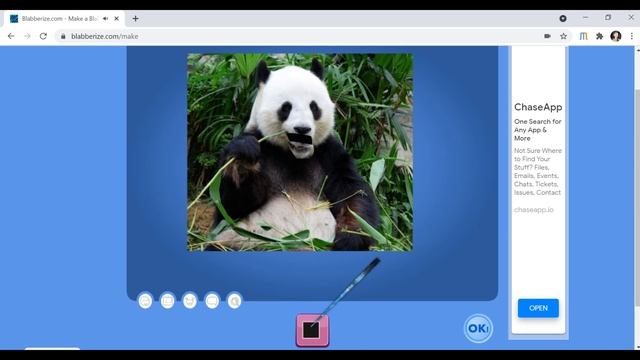The height and width of the screenshot is (360, 640).
Task: Click the camera permission icon in address bar
Action: tap(547, 36)
